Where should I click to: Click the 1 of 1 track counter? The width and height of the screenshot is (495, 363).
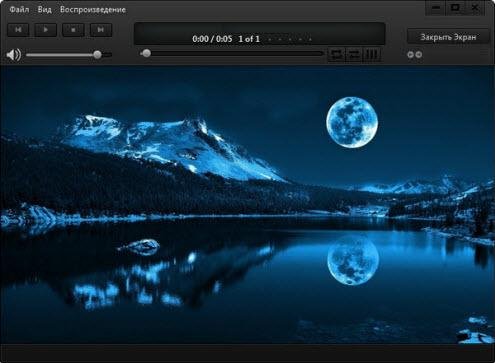tap(249, 39)
